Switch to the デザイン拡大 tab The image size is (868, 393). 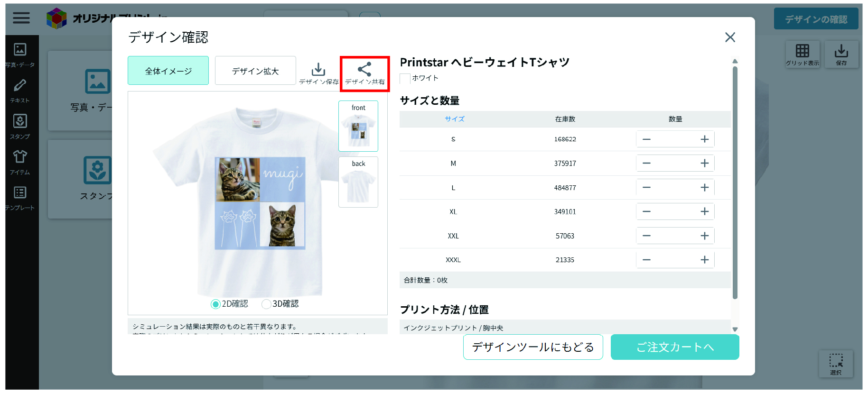pos(255,71)
